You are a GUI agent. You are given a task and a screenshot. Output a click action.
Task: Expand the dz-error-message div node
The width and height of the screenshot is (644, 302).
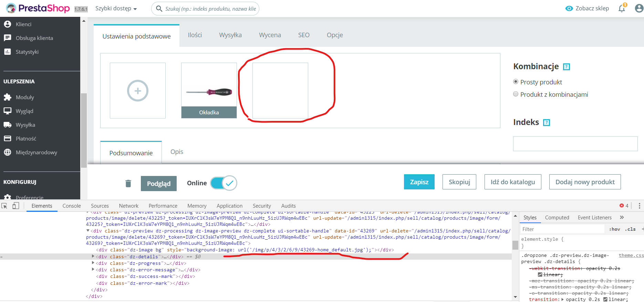click(x=93, y=269)
